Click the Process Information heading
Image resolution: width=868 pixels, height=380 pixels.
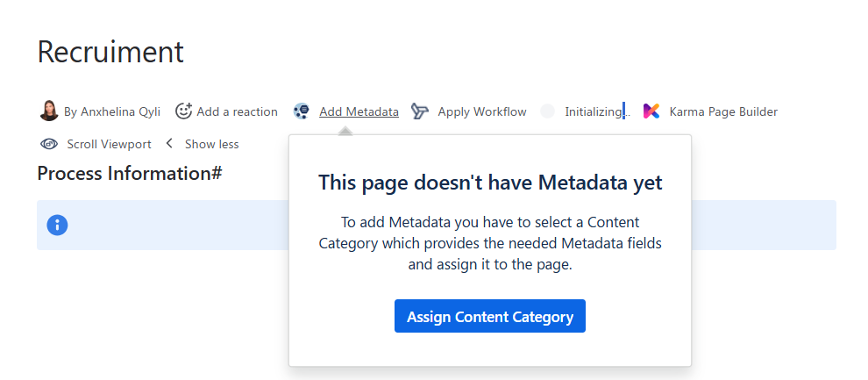(x=129, y=173)
